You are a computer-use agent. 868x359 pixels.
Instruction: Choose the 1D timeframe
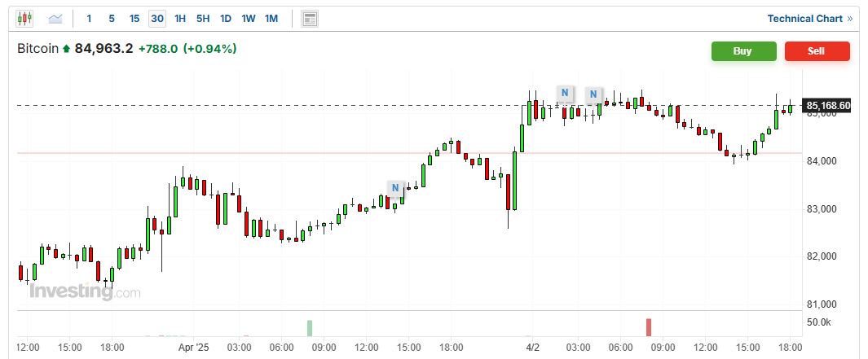pyautogui.click(x=226, y=18)
